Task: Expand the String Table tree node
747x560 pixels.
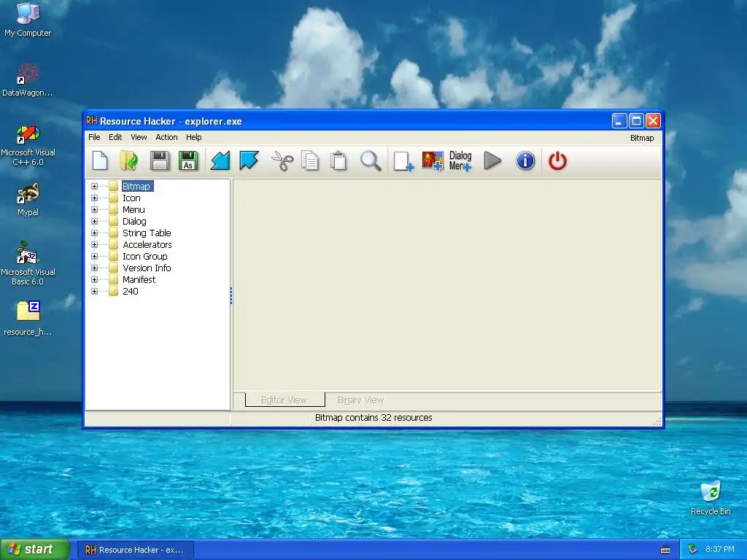Action: pyautogui.click(x=94, y=233)
